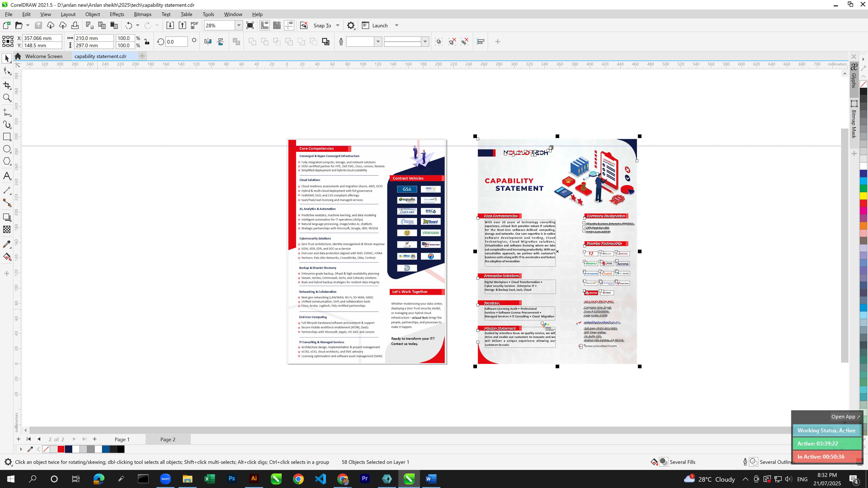Viewport: 868px width, 488px height.
Task: Open the zoom level 28% dropdown
Action: click(x=239, y=25)
